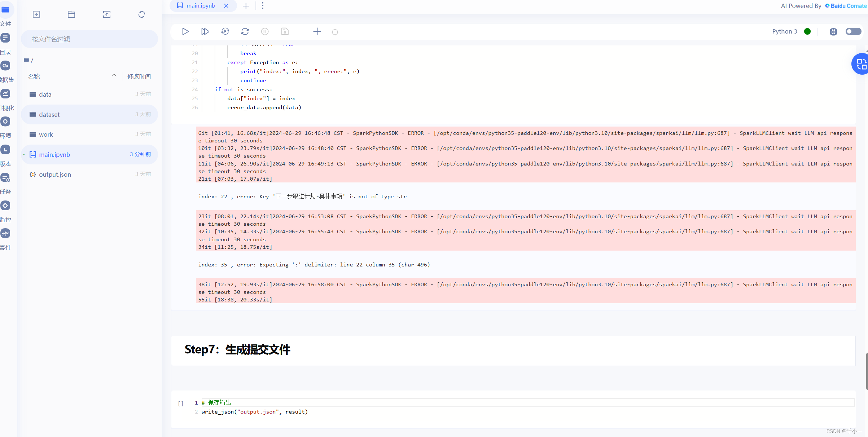
Task: Click the vertical scrollbar on right
Action: tap(867, 371)
